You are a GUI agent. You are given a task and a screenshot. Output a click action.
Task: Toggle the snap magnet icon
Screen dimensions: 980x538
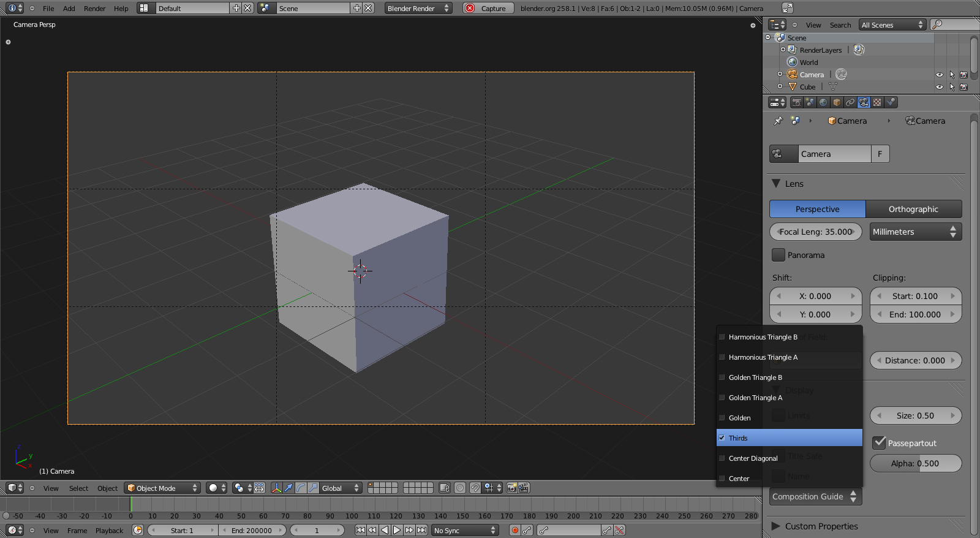coord(475,488)
